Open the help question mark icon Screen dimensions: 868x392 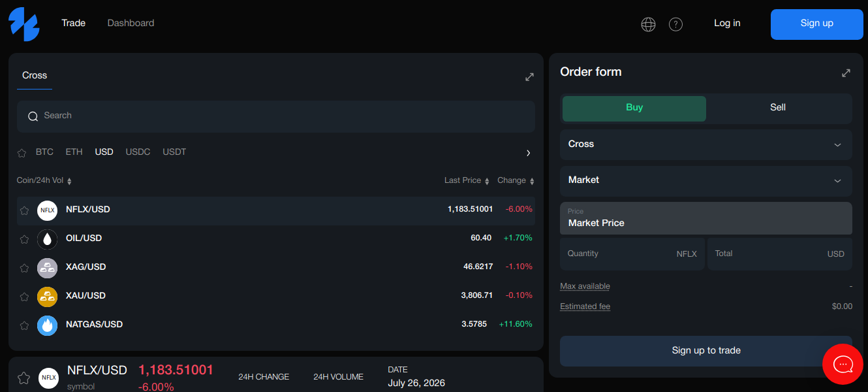(x=675, y=24)
